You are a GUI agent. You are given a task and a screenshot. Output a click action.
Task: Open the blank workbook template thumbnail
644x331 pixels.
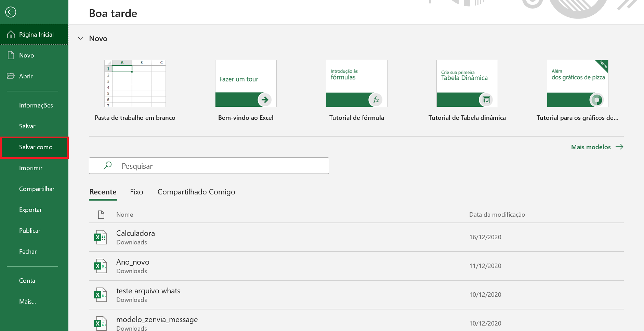click(135, 84)
